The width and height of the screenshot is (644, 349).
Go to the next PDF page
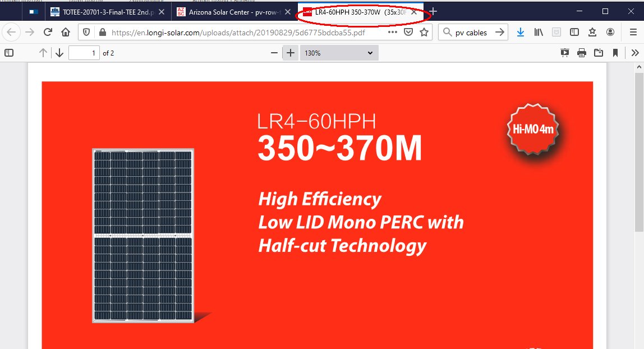pyautogui.click(x=60, y=53)
